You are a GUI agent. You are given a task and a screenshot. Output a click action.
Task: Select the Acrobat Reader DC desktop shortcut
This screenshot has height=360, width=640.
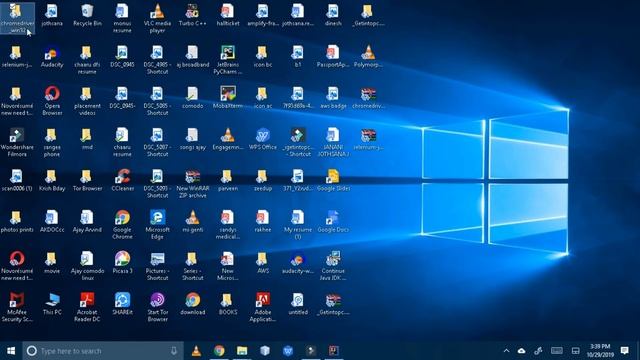click(x=87, y=307)
